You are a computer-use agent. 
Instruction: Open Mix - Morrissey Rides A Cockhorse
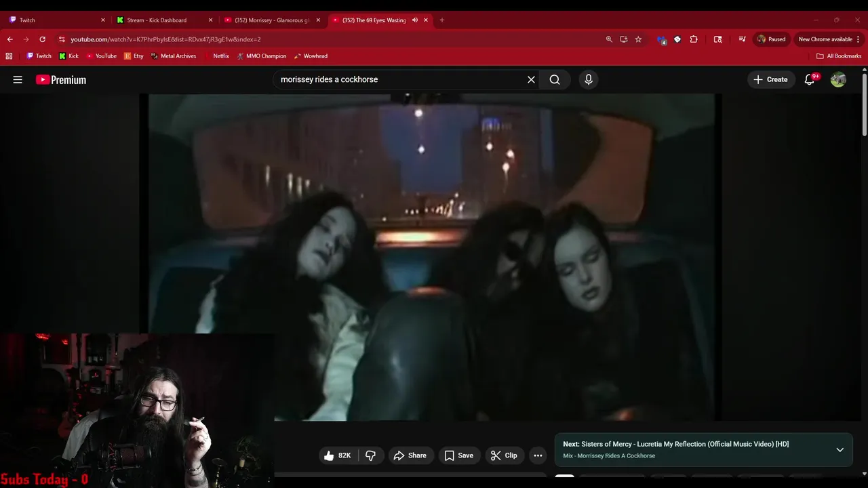(609, 455)
